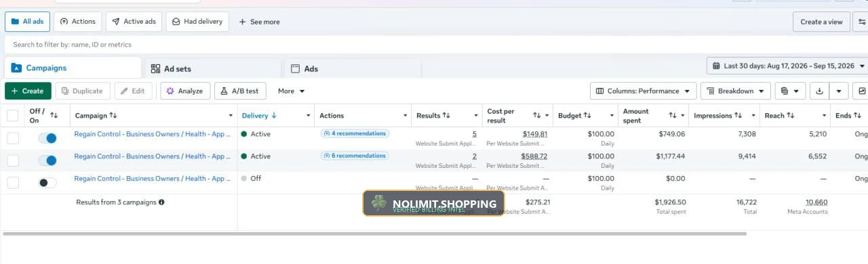
Task: Sort by Impressions column arrows
Action: pyautogui.click(x=738, y=116)
